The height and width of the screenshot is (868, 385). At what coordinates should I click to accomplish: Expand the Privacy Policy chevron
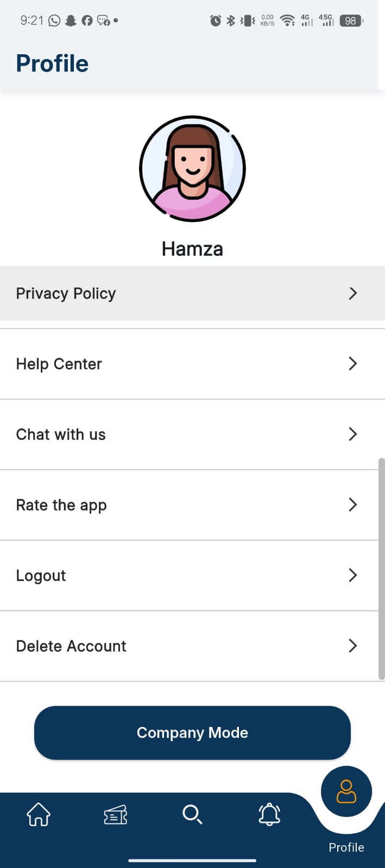pyautogui.click(x=352, y=293)
